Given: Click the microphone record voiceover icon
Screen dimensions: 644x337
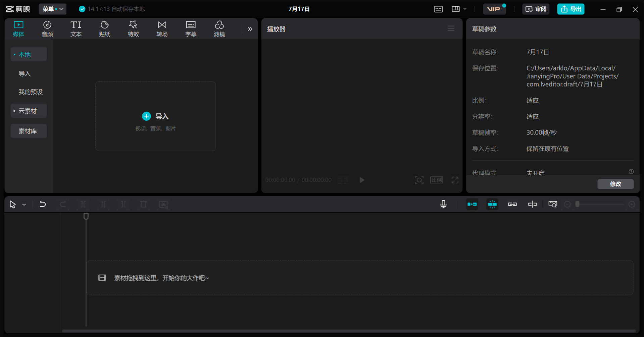Looking at the screenshot, I should (x=443, y=204).
